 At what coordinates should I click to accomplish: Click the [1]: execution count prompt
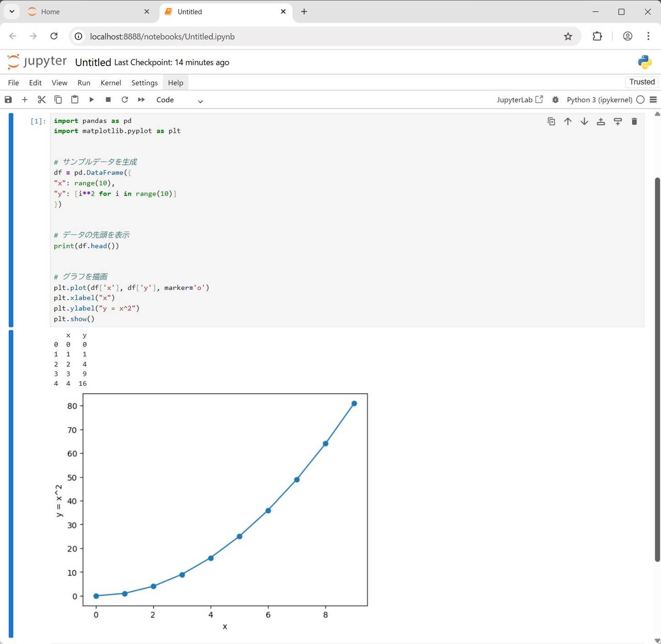(38, 121)
